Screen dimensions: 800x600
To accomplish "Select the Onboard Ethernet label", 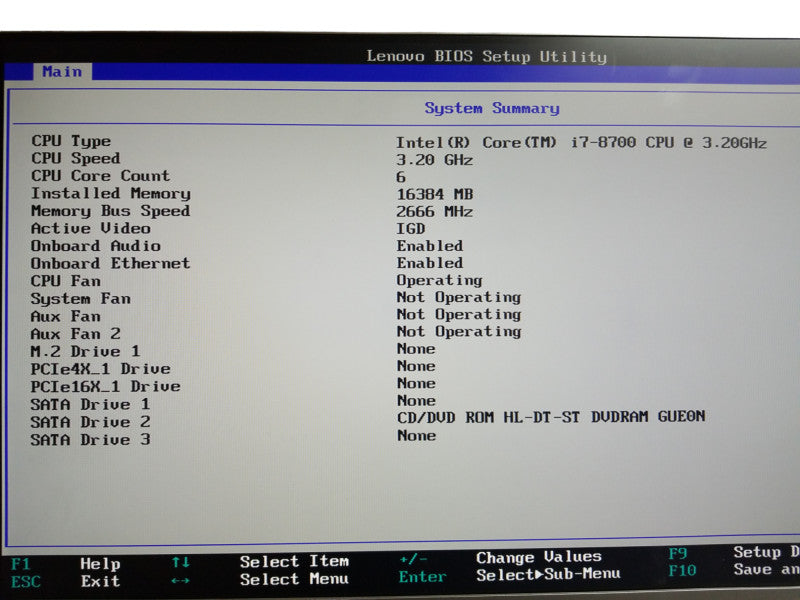I will [x=110, y=263].
